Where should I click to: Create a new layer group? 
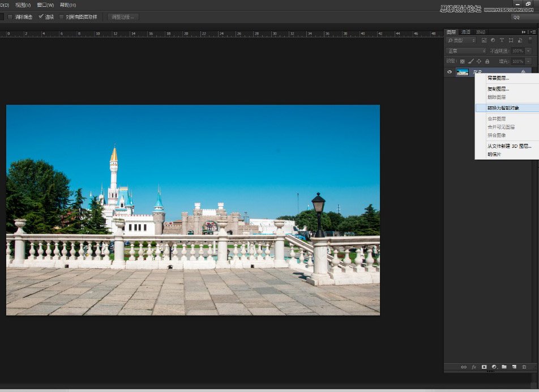pyautogui.click(x=504, y=367)
